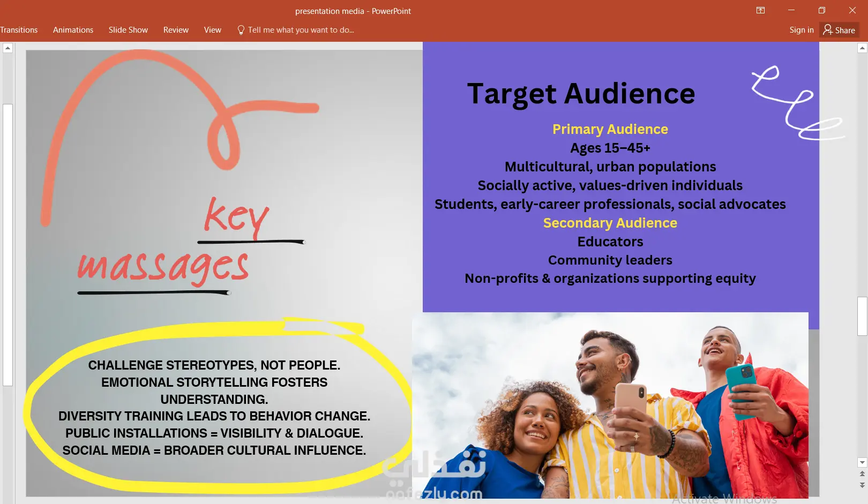Select 'EMOTIONAL STORYTELLING FOSTERS' text line
The image size is (868, 504).
[x=214, y=382]
